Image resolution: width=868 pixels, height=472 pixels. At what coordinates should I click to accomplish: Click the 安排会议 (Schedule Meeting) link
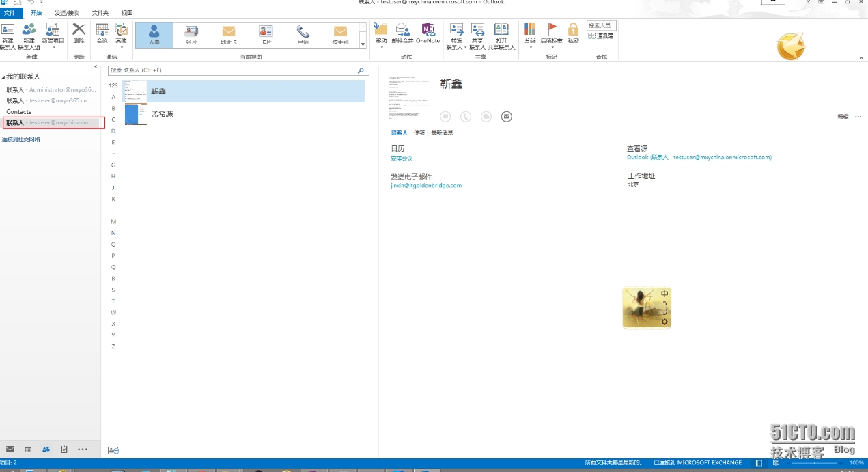(x=402, y=158)
